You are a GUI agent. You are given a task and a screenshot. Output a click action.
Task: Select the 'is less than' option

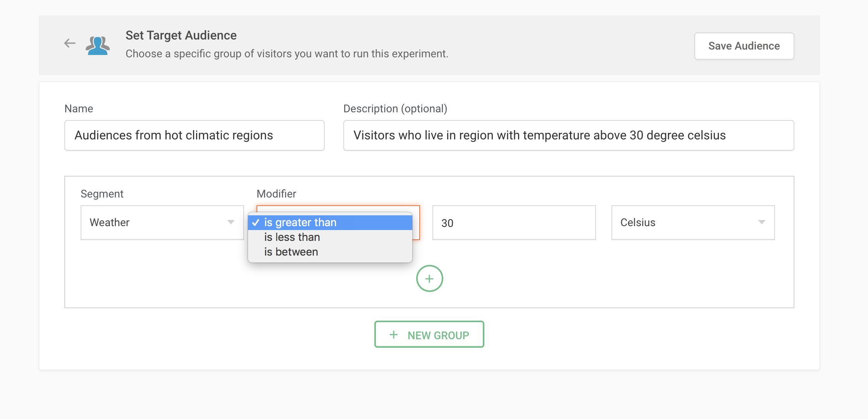click(x=292, y=237)
